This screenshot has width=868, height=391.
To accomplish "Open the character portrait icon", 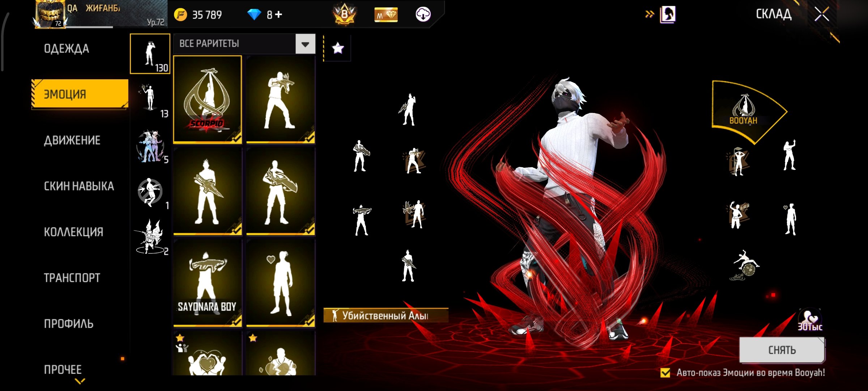I will pyautogui.click(x=667, y=15).
